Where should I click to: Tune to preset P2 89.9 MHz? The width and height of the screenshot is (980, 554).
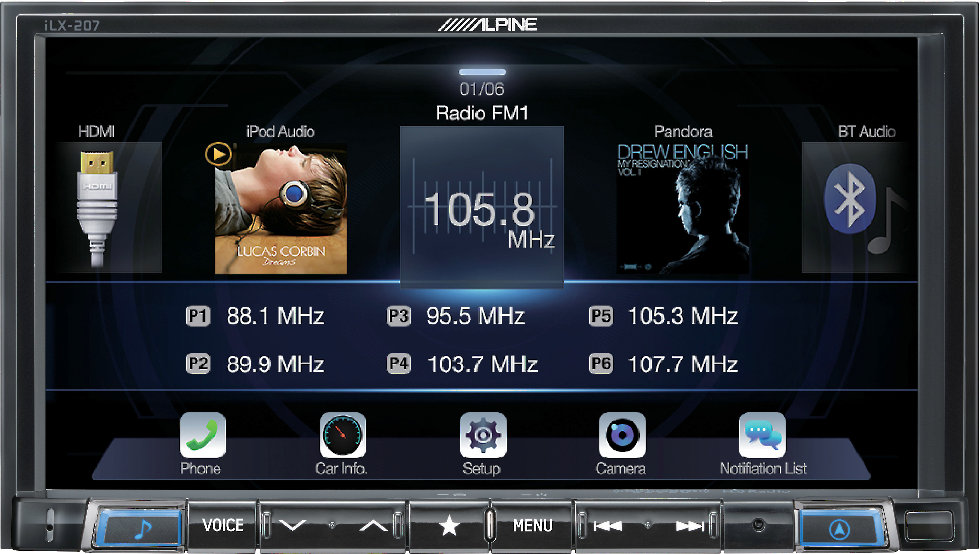coord(255,364)
